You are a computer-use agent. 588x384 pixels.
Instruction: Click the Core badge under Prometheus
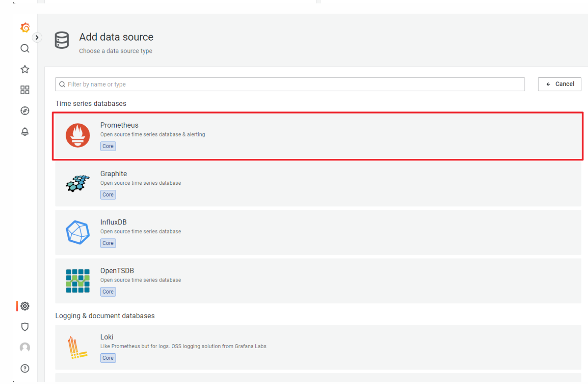click(108, 146)
